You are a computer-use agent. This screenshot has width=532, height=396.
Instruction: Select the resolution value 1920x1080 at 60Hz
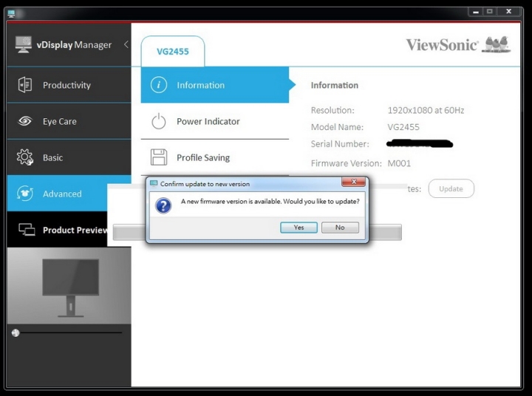click(x=426, y=110)
